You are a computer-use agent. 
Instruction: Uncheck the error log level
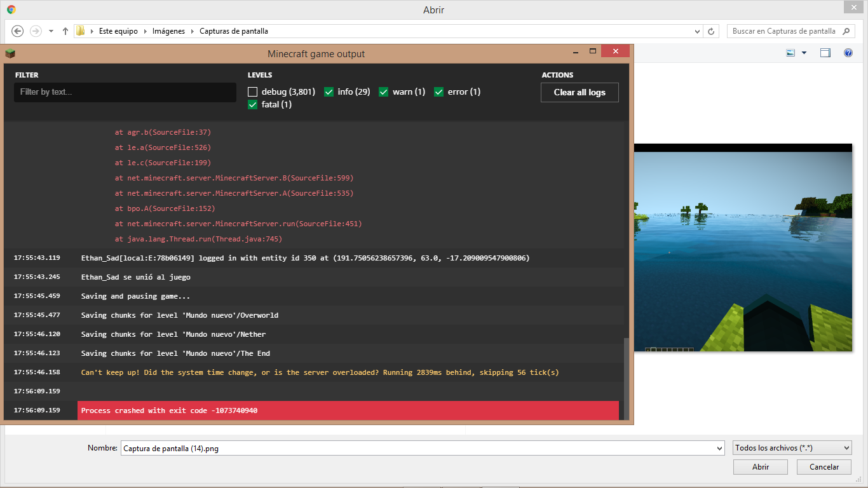pos(439,92)
